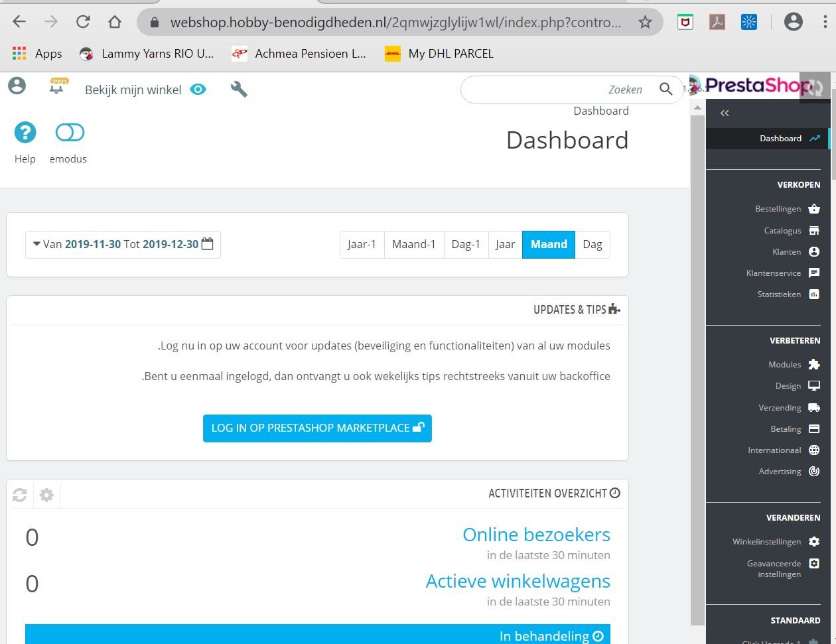Open the date range picker dropdown
Viewport: 836px width, 644px height.
[x=123, y=244]
